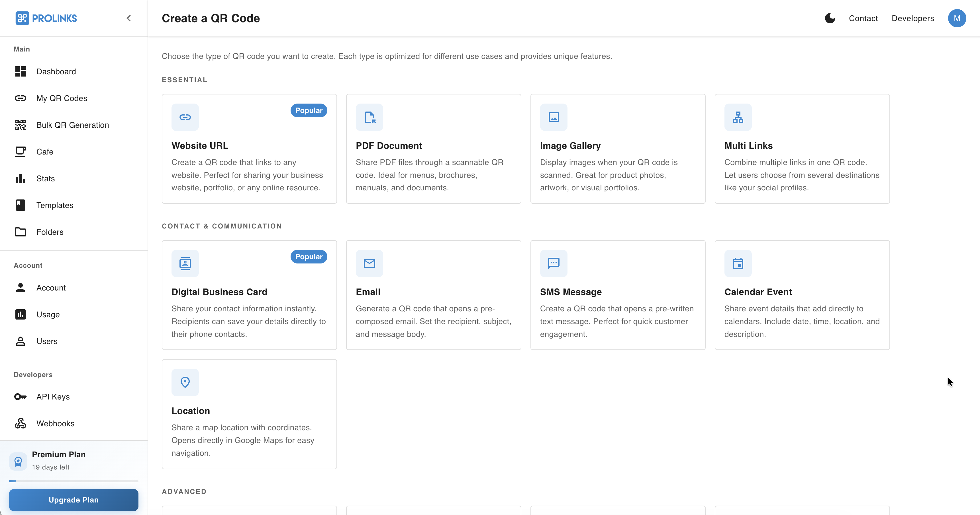View Stats from the sidebar
This screenshot has width=980, height=515.
point(45,178)
